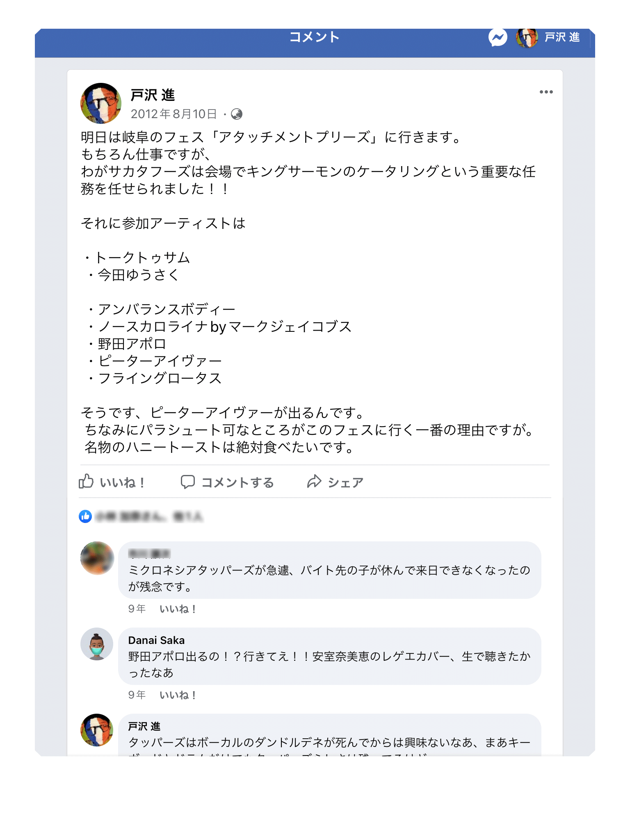Screen dimensions: 630x840
Task: Click Danai Saka's masked avatar icon
Action: click(x=97, y=644)
